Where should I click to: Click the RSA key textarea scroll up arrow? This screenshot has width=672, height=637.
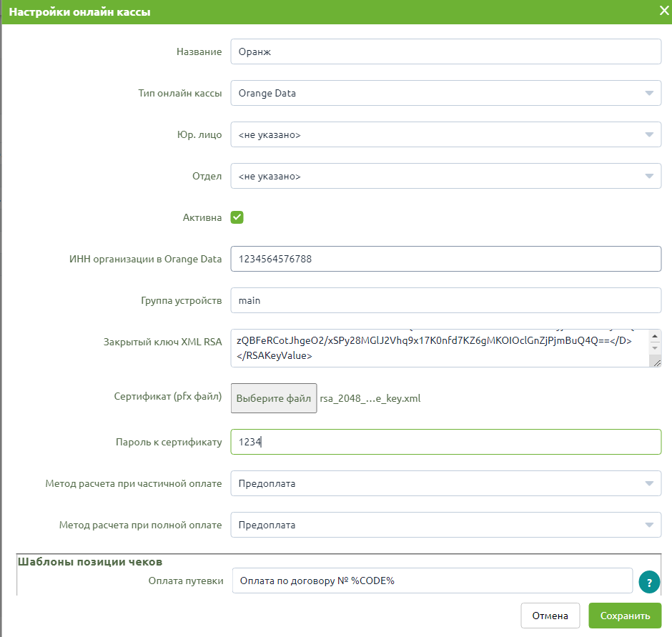pos(655,337)
